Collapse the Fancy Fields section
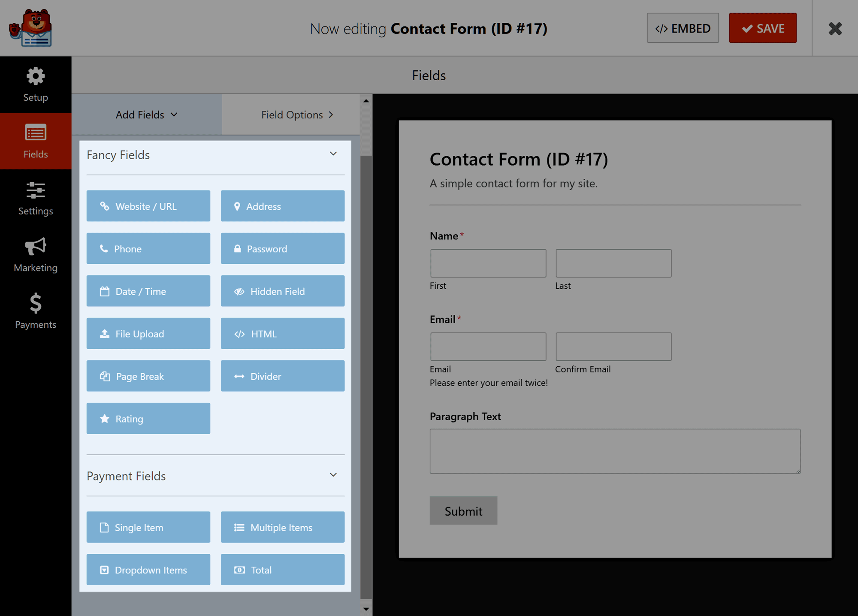 335,153
